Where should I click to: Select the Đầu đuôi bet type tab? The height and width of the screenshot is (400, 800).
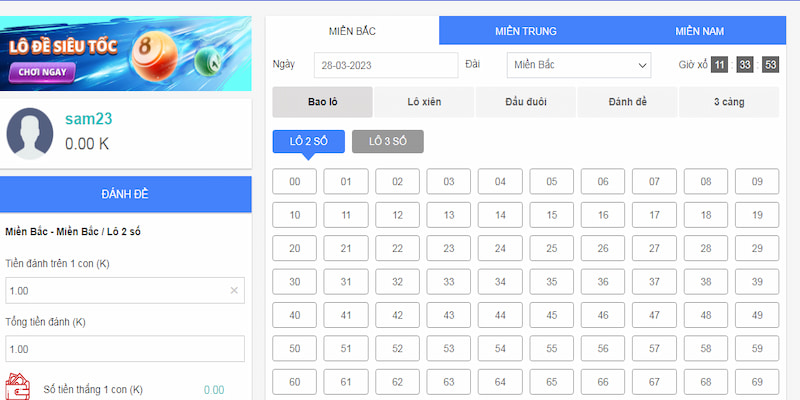[x=526, y=102]
